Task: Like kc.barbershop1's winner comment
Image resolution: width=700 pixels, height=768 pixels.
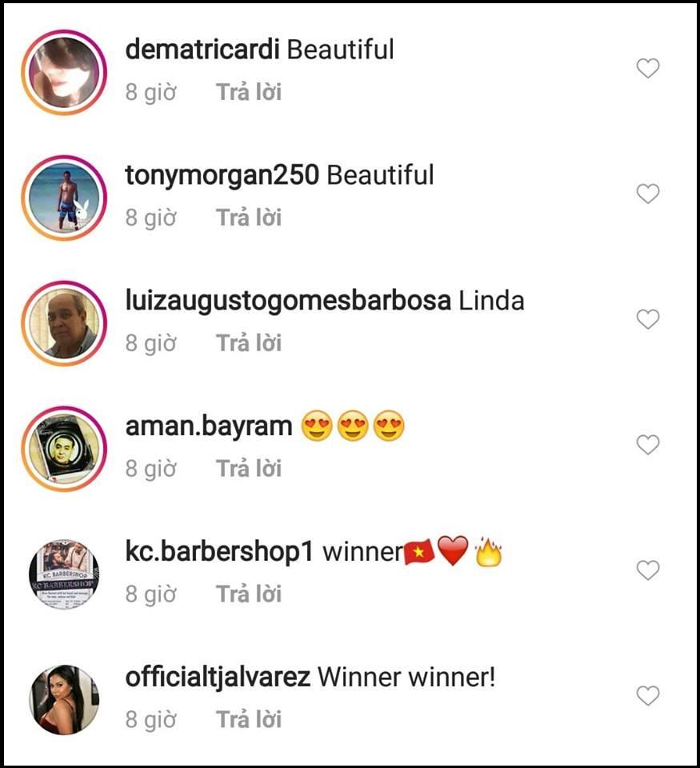Action: click(x=647, y=570)
